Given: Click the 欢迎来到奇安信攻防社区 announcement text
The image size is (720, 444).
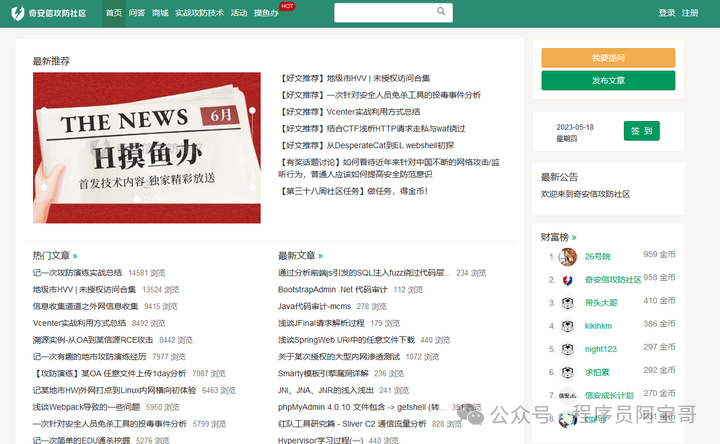Looking at the screenshot, I should click(x=585, y=194).
